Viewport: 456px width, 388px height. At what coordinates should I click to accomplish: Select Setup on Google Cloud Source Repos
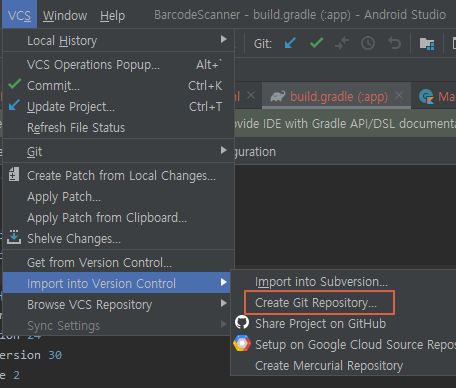pyautogui.click(x=343, y=345)
